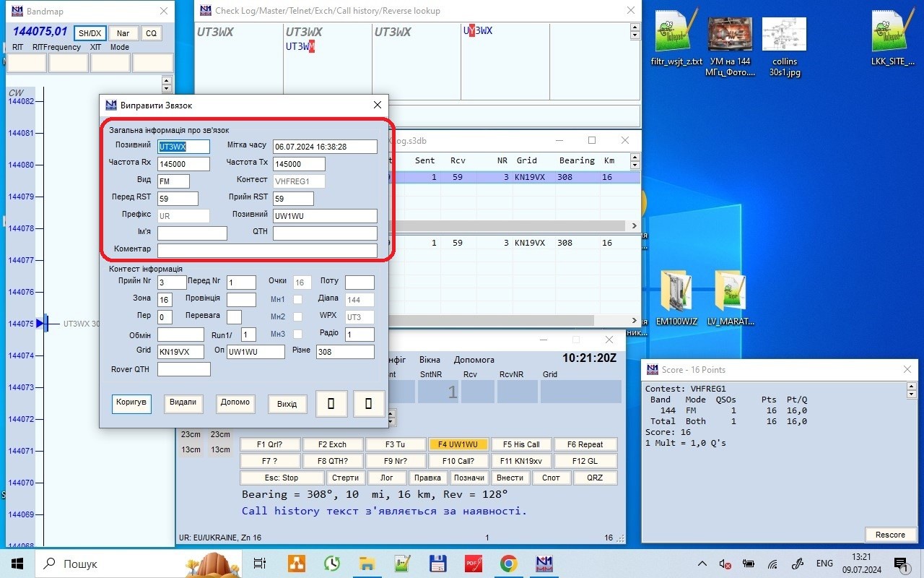This screenshot has width=924, height=578.
Task: Click the Видали button
Action: click(x=183, y=403)
